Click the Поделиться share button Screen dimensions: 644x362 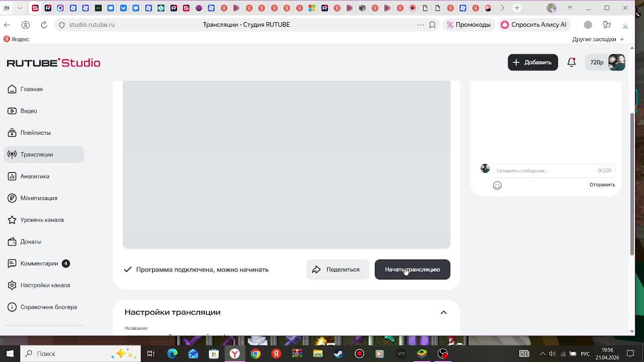[338, 269]
